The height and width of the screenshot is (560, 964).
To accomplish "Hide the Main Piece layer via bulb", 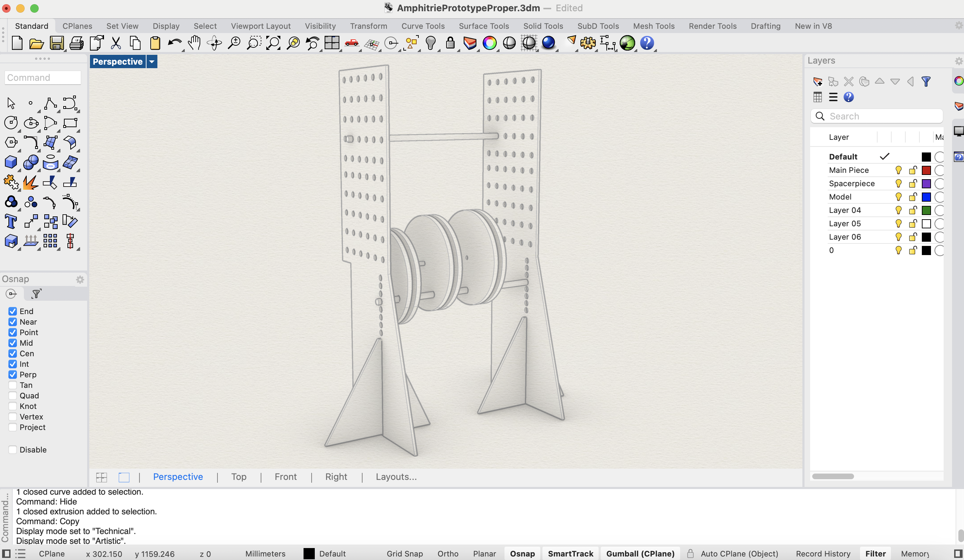I will click(x=898, y=170).
